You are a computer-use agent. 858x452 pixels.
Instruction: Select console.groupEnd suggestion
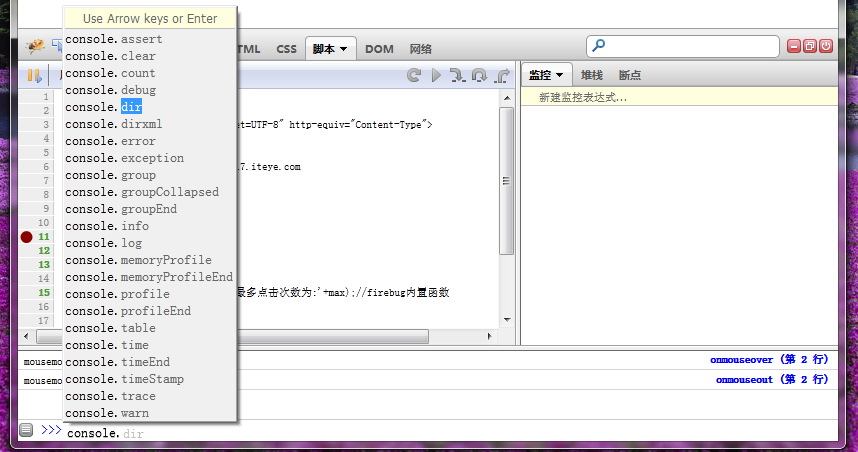pyautogui.click(x=150, y=209)
